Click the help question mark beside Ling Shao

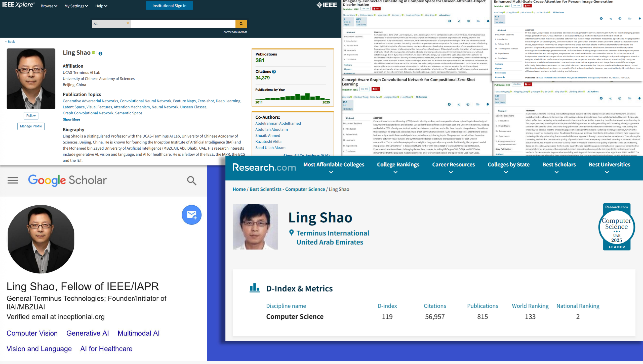pos(101,53)
